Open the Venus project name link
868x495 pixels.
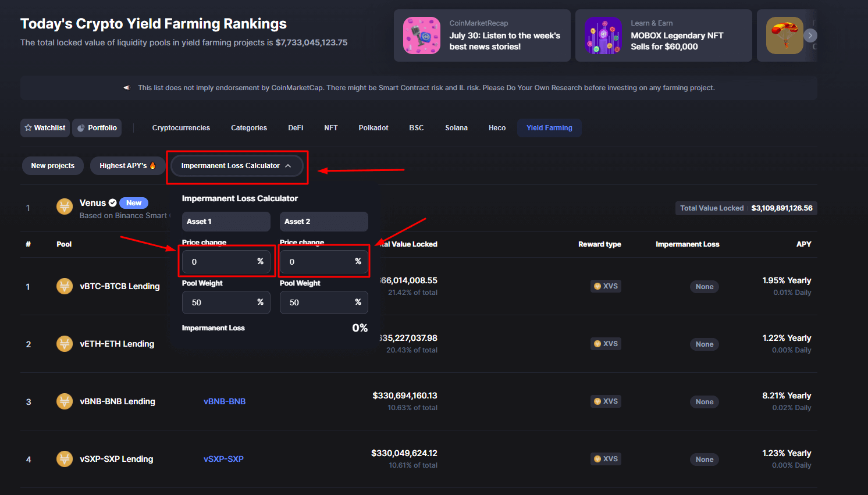pos(93,202)
